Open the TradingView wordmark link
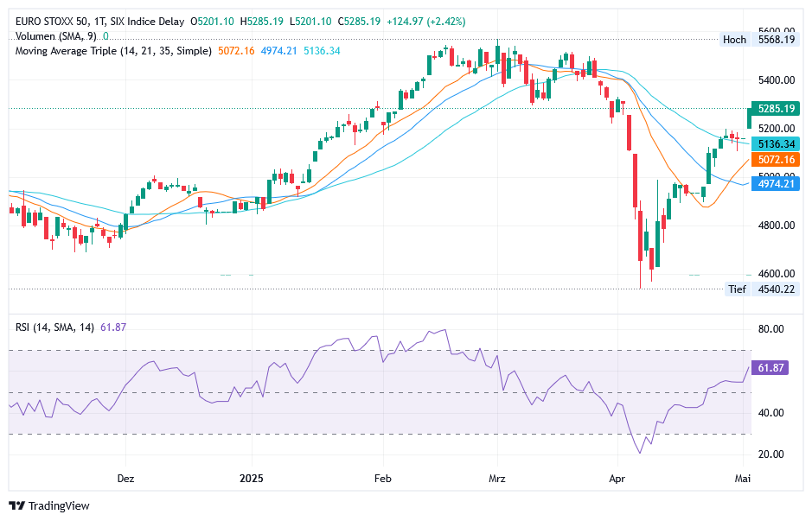Screen dimensions: 812x521 coord(59,505)
